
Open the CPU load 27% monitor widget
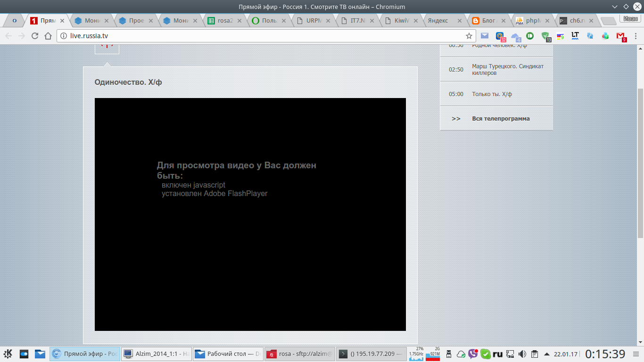416,354
